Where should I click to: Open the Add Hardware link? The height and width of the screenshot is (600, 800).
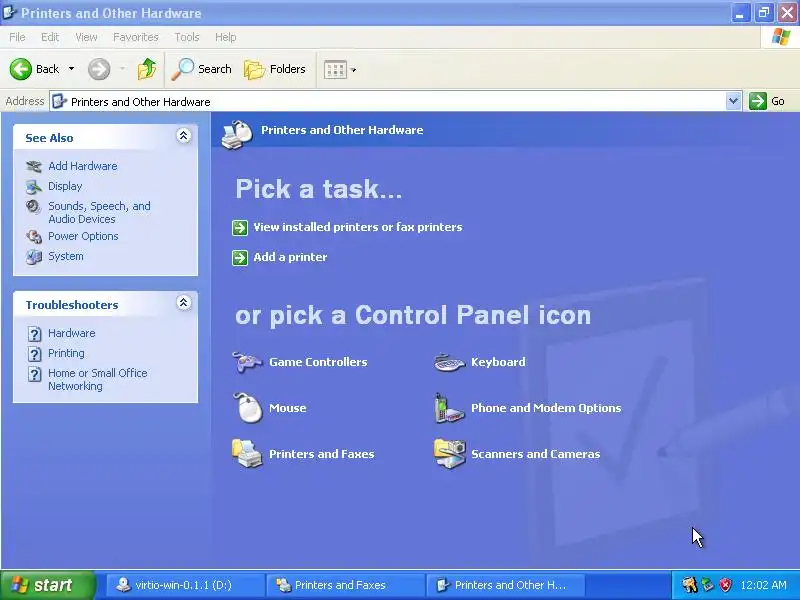(x=83, y=166)
